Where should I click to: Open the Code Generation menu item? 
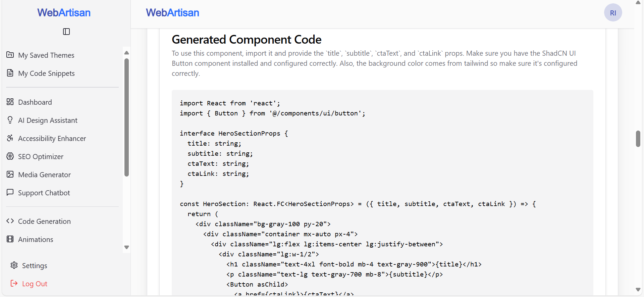(x=44, y=221)
